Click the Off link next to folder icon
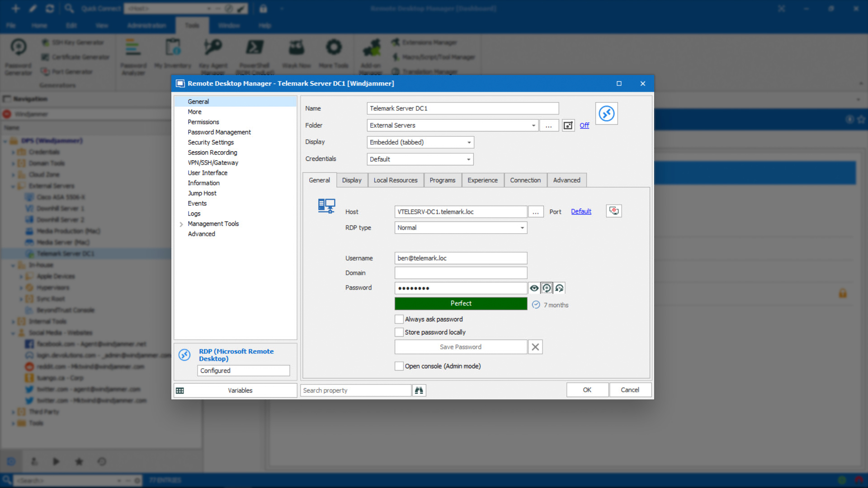868x488 pixels. pos(584,125)
